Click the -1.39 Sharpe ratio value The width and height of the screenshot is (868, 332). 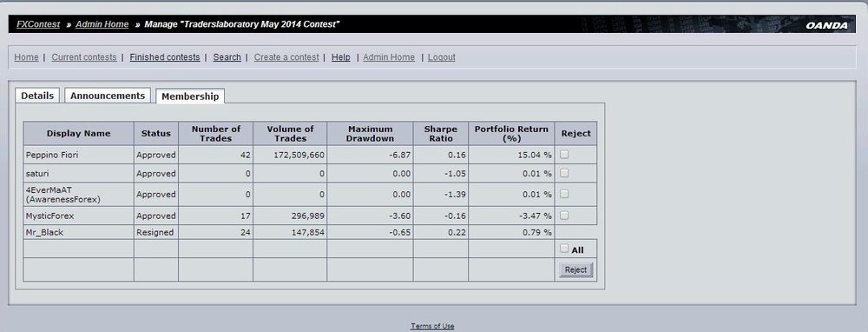[456, 195]
